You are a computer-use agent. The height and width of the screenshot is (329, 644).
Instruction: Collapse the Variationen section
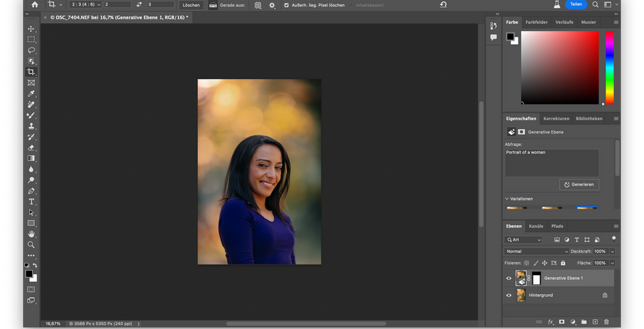tap(507, 199)
